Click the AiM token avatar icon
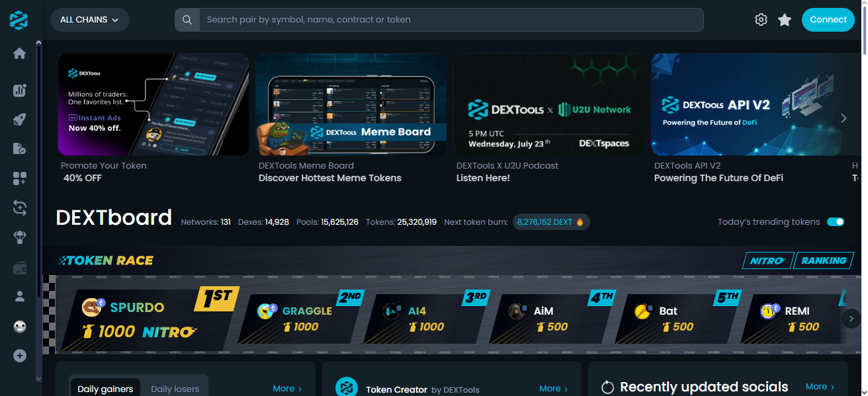The width and height of the screenshot is (868, 396). [517, 311]
